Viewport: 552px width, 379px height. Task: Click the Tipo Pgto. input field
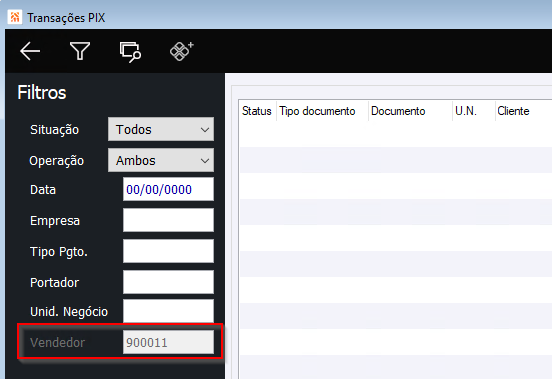pyautogui.click(x=168, y=251)
